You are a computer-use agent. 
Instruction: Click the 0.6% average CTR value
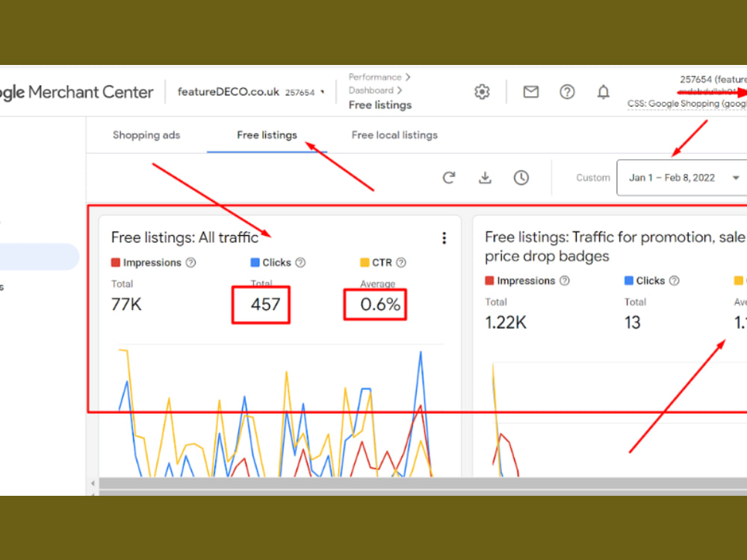coord(380,305)
